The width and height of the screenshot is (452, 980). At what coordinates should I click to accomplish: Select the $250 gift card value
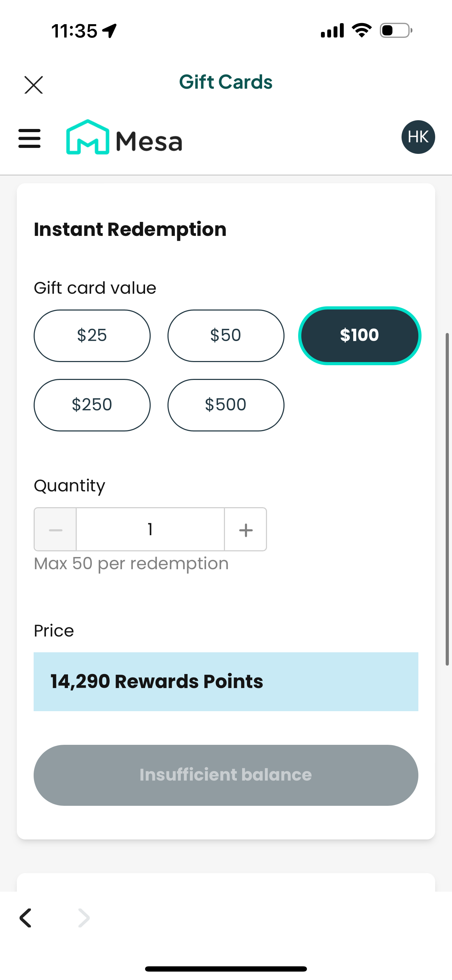point(92,405)
